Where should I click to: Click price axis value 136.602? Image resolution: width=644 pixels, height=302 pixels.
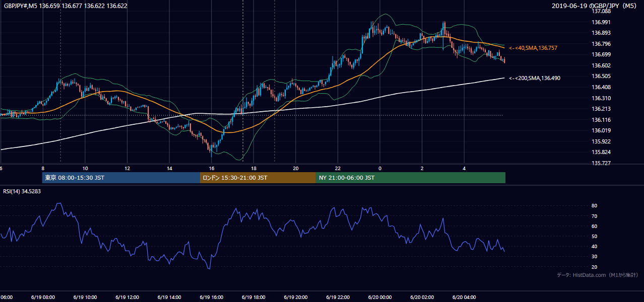(601, 65)
